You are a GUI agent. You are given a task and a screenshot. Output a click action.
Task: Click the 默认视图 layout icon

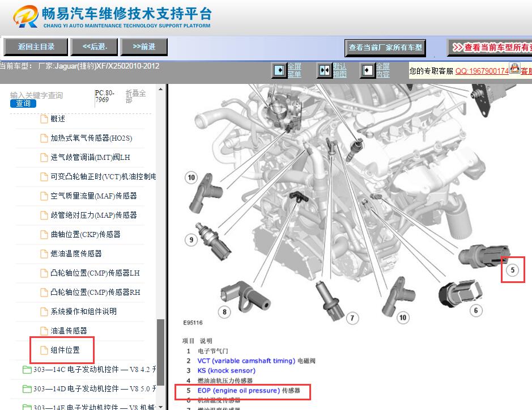coord(325,70)
